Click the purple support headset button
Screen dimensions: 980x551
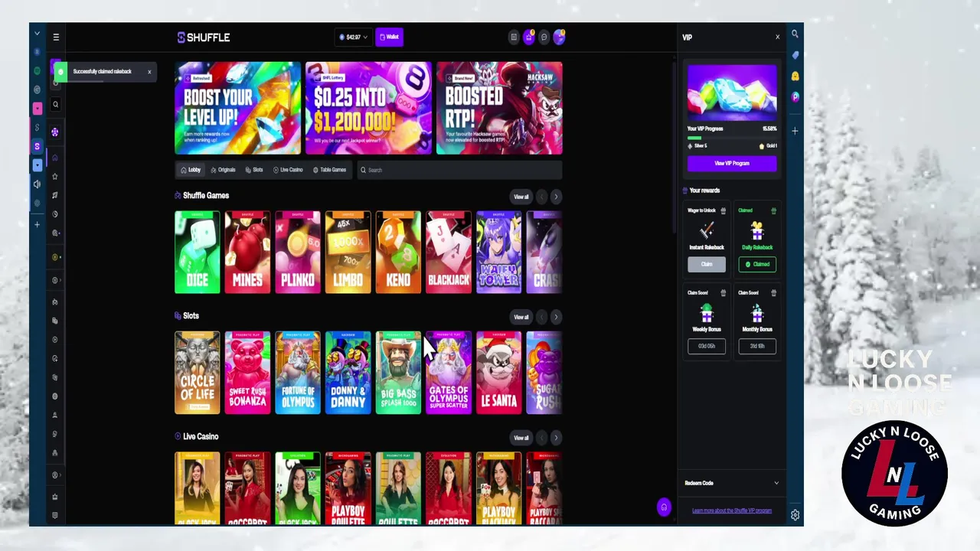(664, 507)
